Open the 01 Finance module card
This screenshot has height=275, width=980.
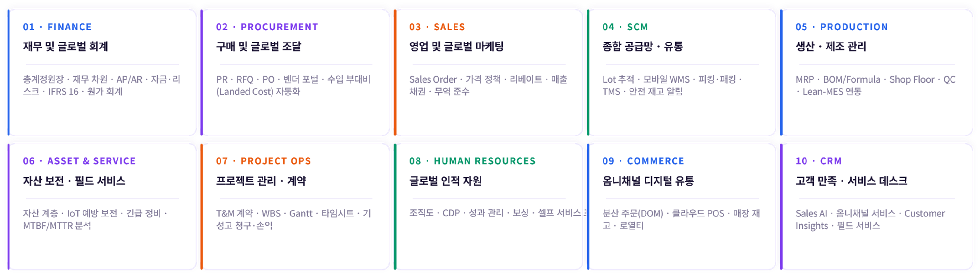102,73
